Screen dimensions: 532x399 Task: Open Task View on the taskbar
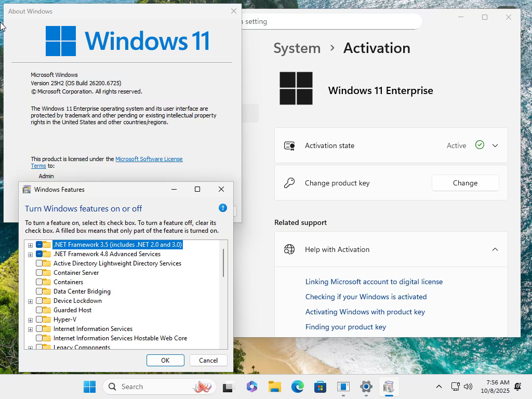228,387
